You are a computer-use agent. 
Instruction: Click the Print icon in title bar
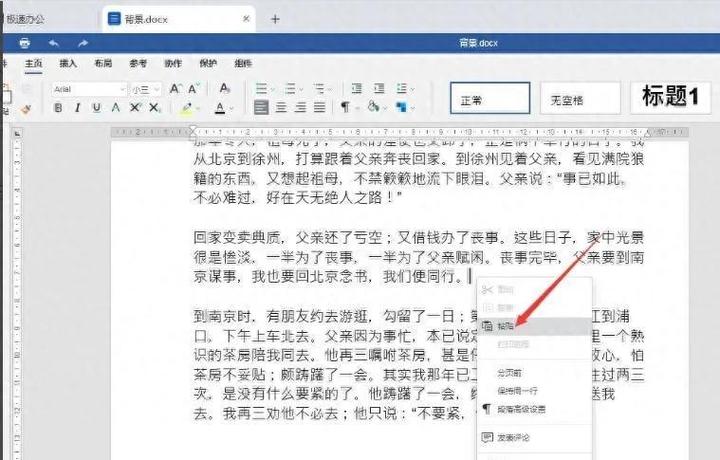click(x=24, y=43)
